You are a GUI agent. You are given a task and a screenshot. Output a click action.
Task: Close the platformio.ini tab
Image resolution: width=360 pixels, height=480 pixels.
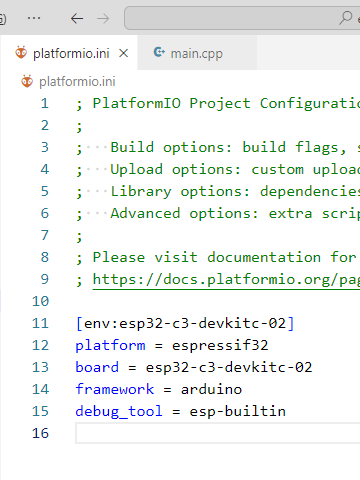(124, 53)
